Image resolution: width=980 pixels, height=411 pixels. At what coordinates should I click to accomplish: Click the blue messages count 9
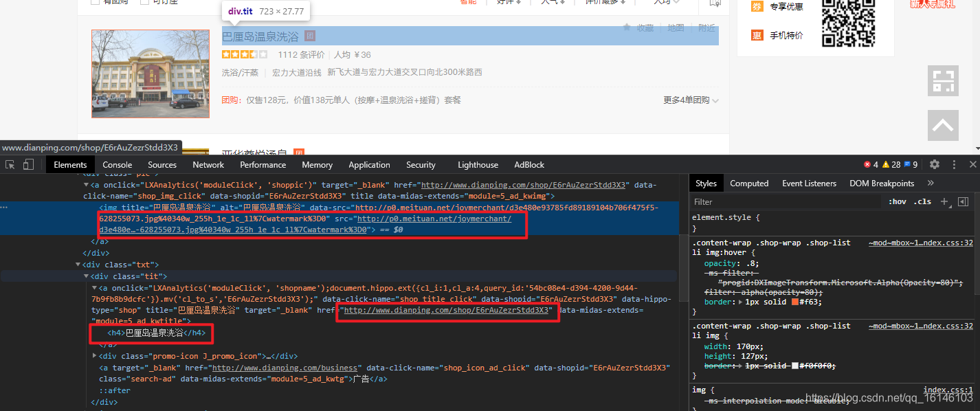(911, 164)
